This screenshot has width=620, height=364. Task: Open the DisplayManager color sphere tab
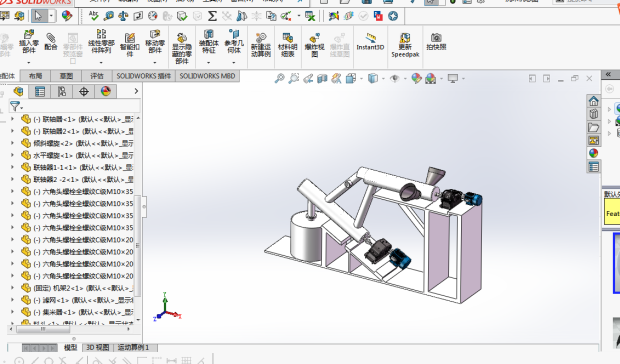click(x=106, y=92)
